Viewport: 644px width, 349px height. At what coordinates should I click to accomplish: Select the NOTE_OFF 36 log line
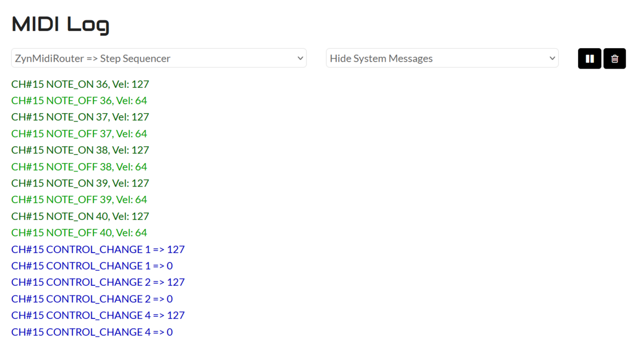(79, 101)
